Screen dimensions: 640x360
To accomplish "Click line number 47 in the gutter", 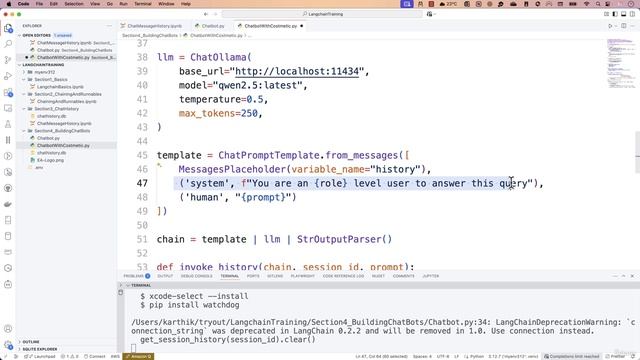I will tap(142, 183).
